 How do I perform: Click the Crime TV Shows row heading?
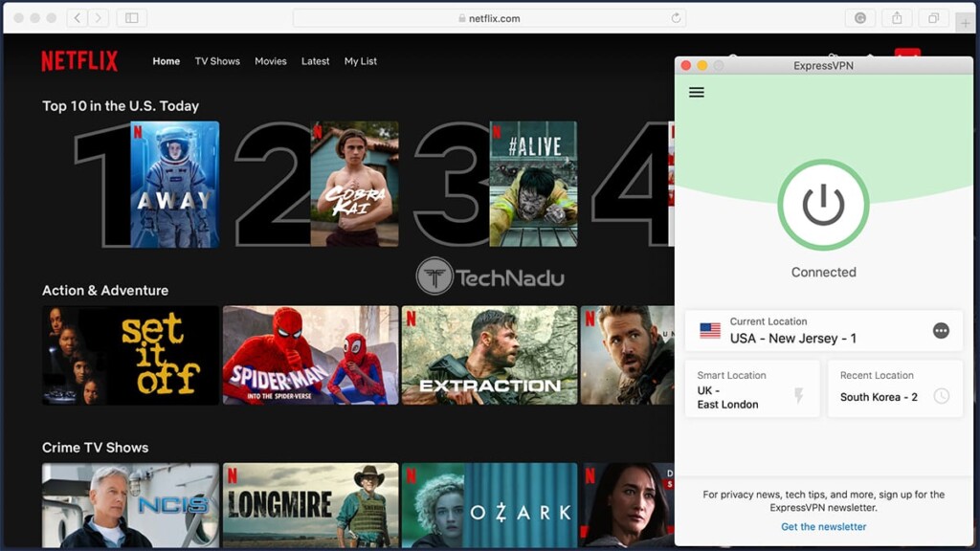(x=95, y=448)
